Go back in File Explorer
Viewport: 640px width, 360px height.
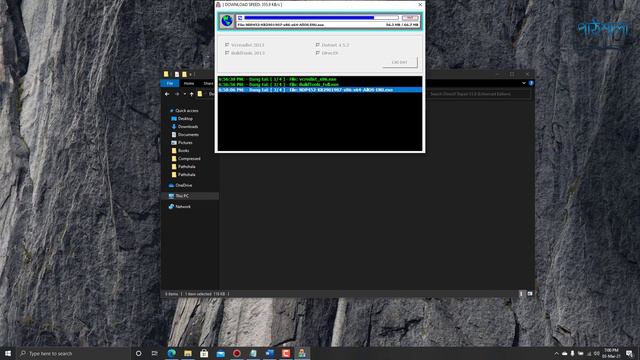[x=167, y=94]
